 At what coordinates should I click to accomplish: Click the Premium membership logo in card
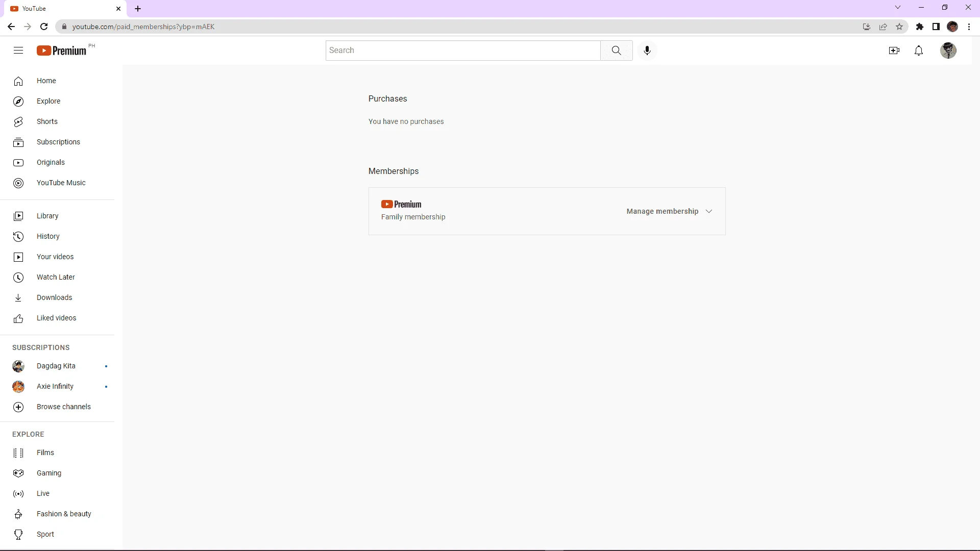coord(401,204)
